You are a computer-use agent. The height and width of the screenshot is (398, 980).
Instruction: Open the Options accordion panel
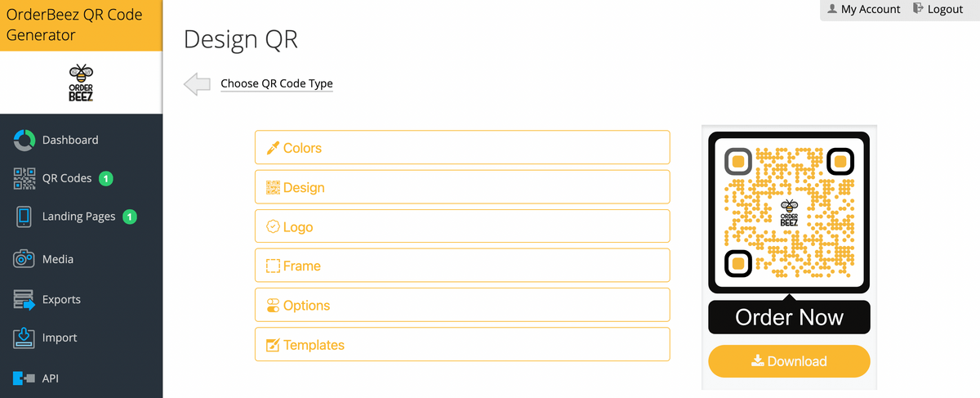coord(462,305)
